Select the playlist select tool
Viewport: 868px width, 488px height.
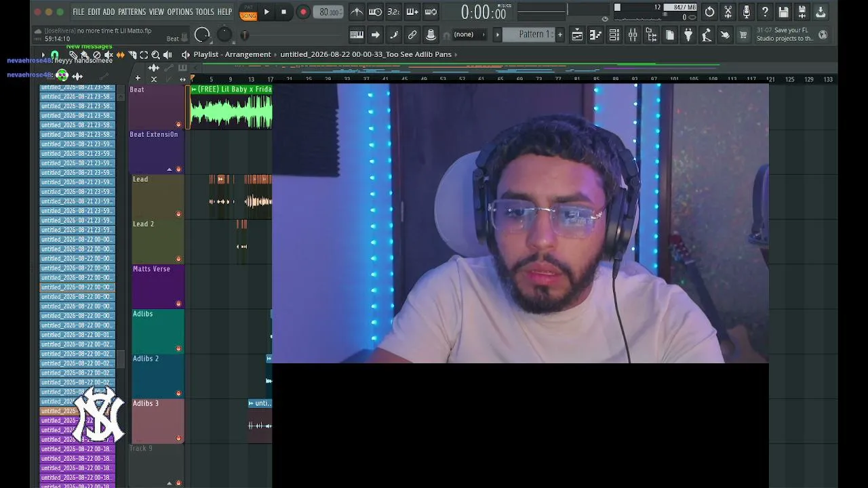(144, 55)
